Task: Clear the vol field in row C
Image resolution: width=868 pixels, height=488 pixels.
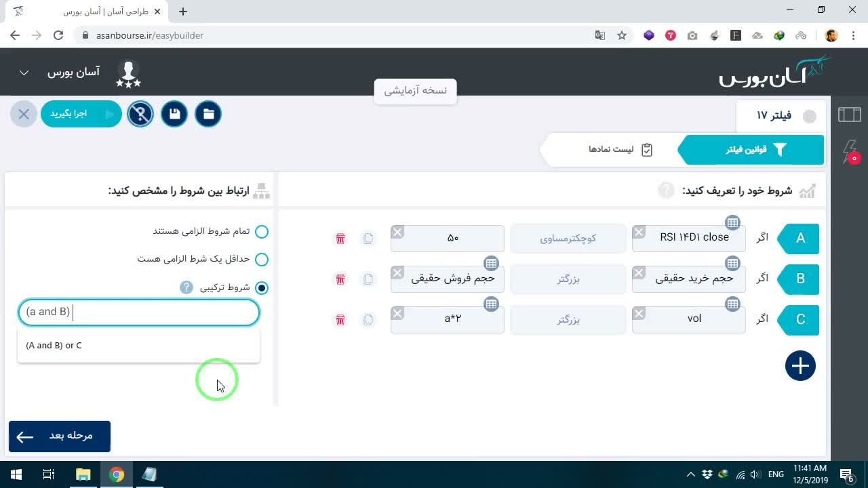Action: coord(639,313)
